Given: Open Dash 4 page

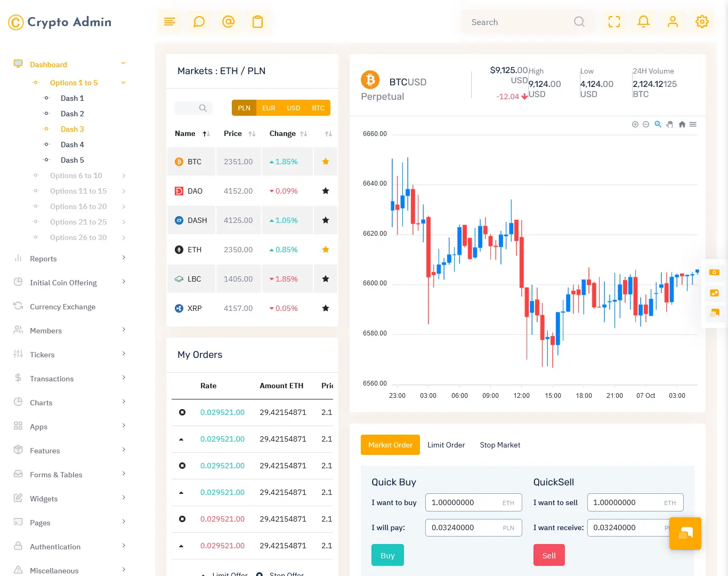Looking at the screenshot, I should [72, 145].
